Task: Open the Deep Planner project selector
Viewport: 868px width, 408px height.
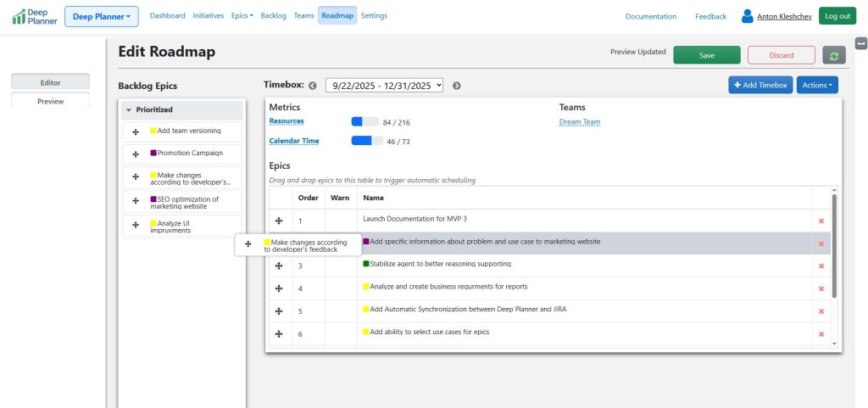Action: [101, 16]
